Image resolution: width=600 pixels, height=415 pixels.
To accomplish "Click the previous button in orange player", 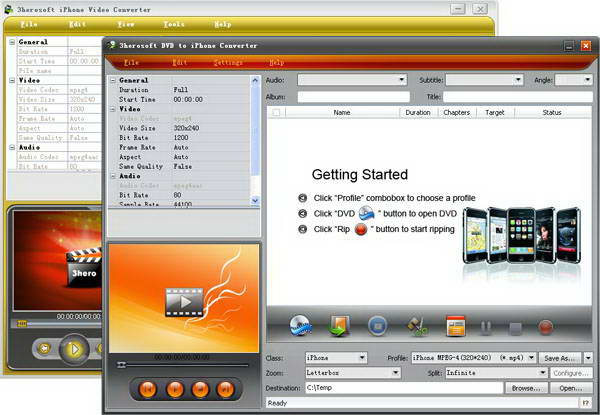I will click(x=147, y=387).
